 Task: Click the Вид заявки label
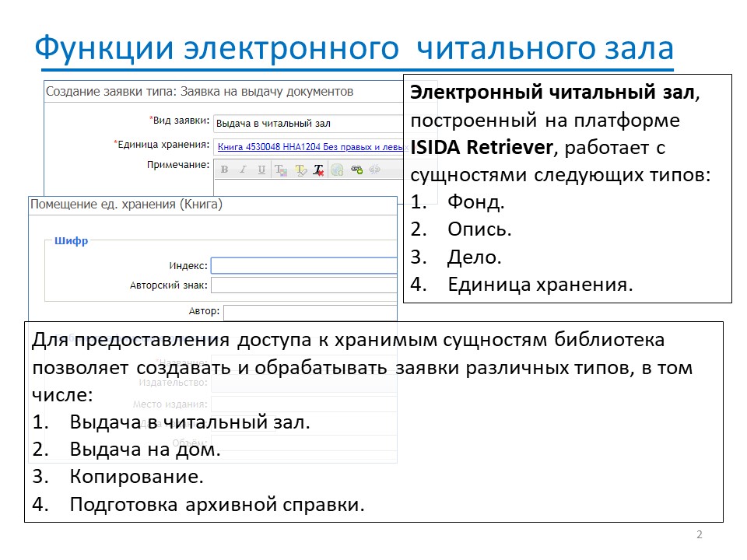[179, 121]
